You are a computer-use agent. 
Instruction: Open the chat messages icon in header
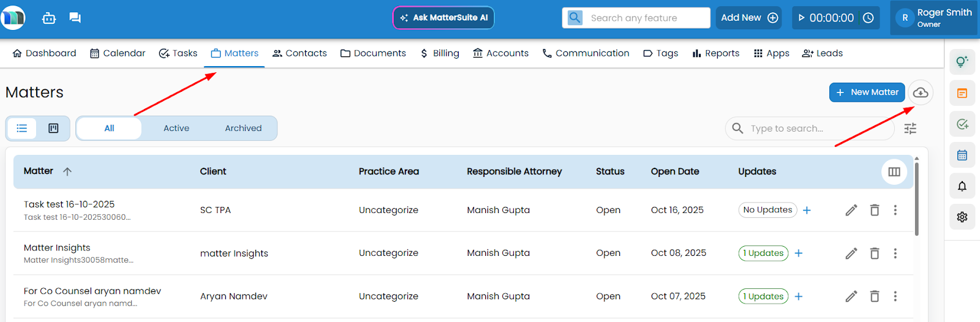coord(75,18)
